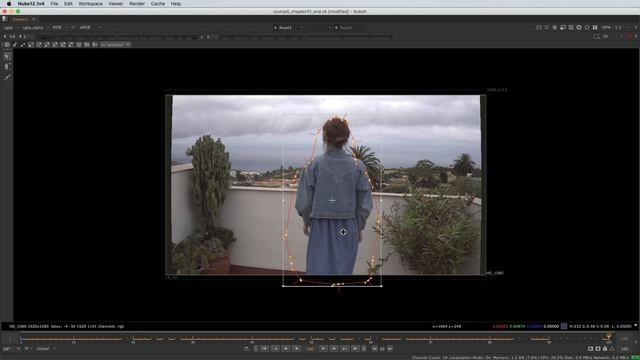Select the Viewer1 tab
Viewport: 640px width, 360px height.
(20, 19)
